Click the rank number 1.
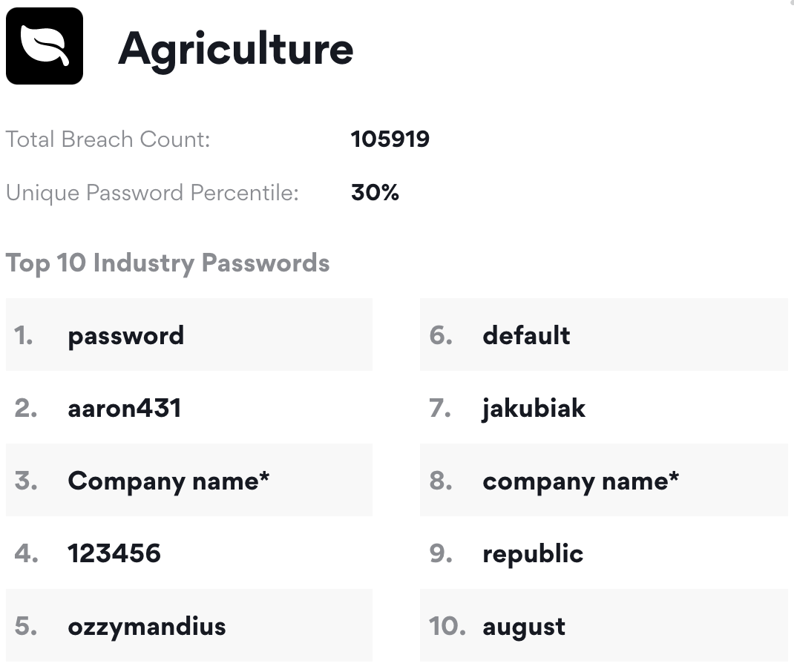The height and width of the screenshot is (672, 794). [24, 335]
